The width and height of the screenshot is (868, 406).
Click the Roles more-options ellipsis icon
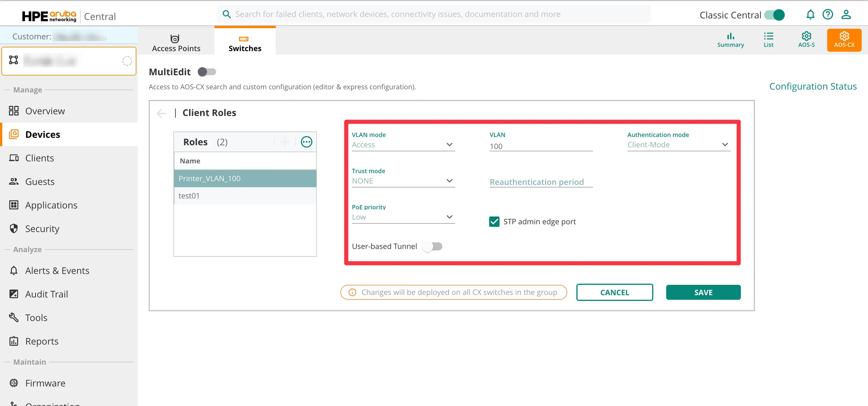point(306,142)
